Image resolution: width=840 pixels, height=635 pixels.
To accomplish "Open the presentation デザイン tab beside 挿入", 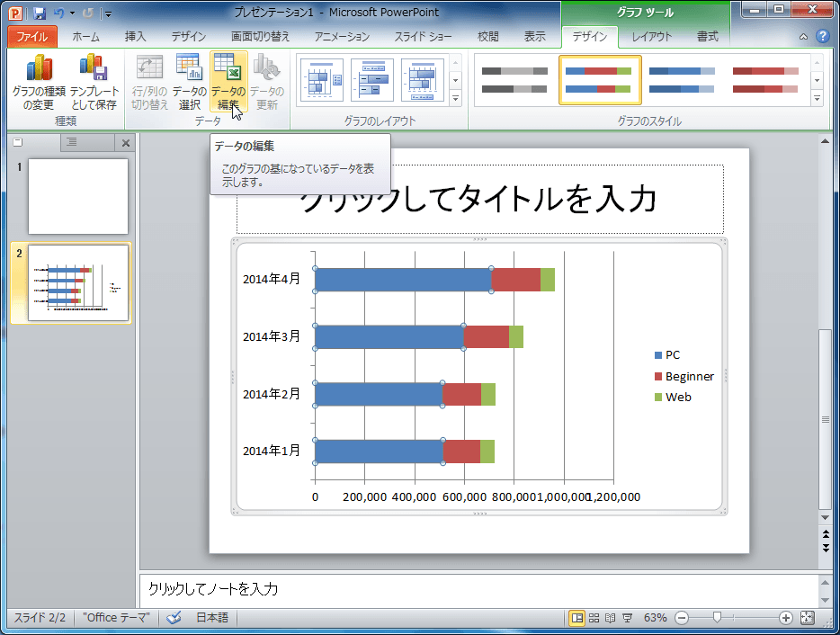I will click(x=189, y=37).
